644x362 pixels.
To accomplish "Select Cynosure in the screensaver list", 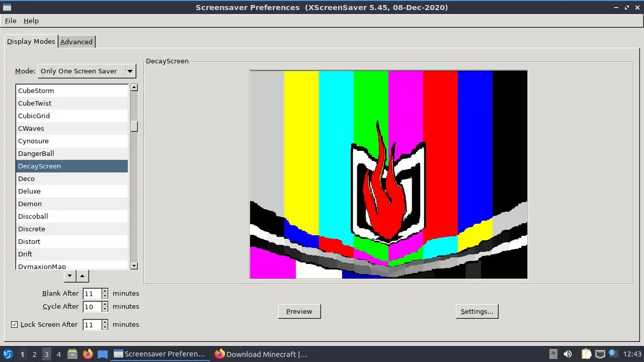I will (72, 141).
